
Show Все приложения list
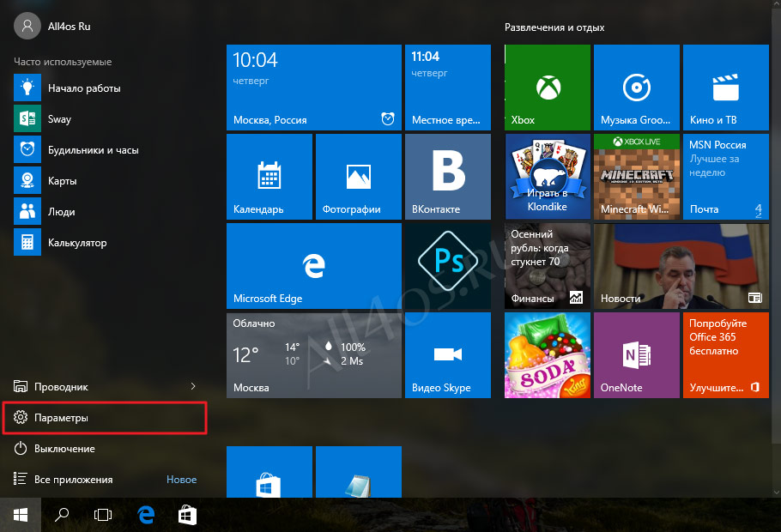(x=105, y=479)
